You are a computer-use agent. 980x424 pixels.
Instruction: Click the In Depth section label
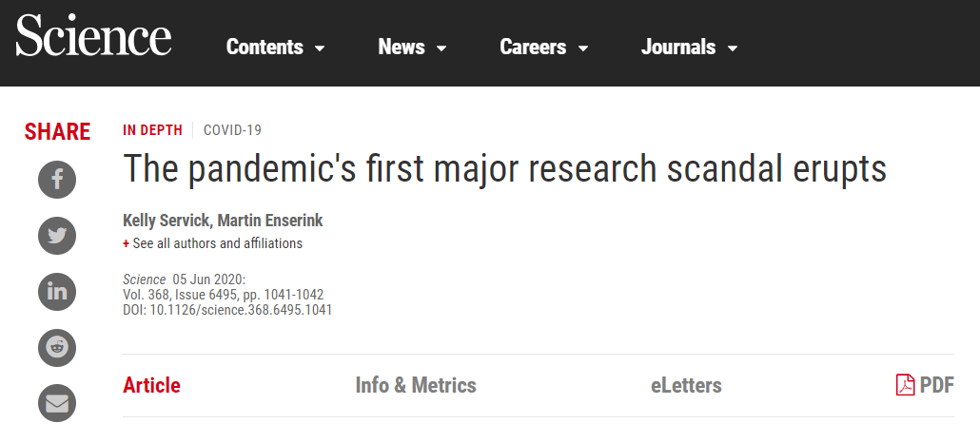152,130
